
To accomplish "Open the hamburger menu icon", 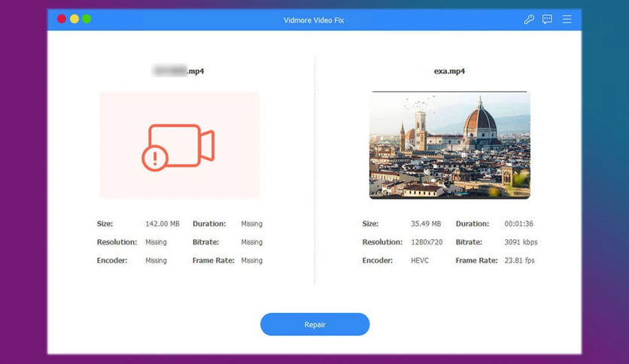I will [x=567, y=20].
